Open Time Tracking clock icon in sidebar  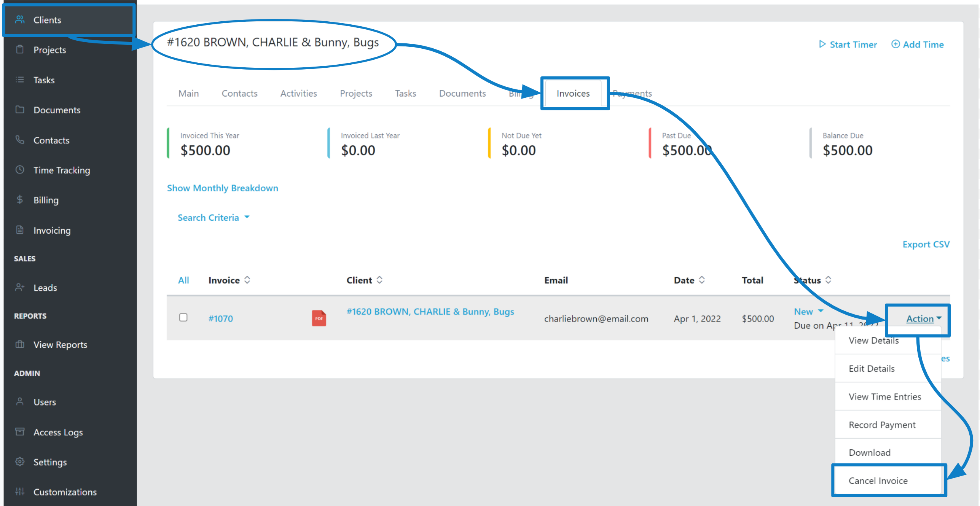(20, 170)
